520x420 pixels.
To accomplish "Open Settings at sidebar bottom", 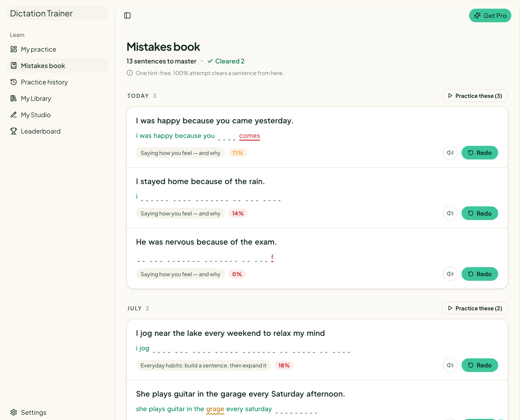I will point(57,412).
